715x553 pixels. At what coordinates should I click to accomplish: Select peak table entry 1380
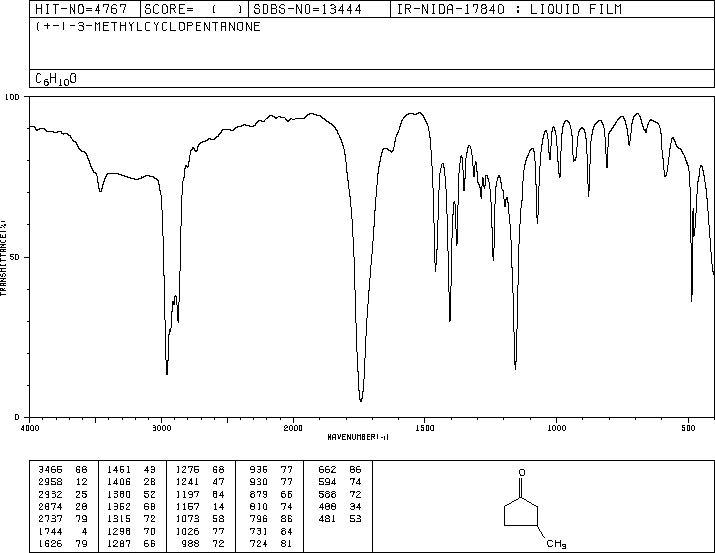(119, 494)
